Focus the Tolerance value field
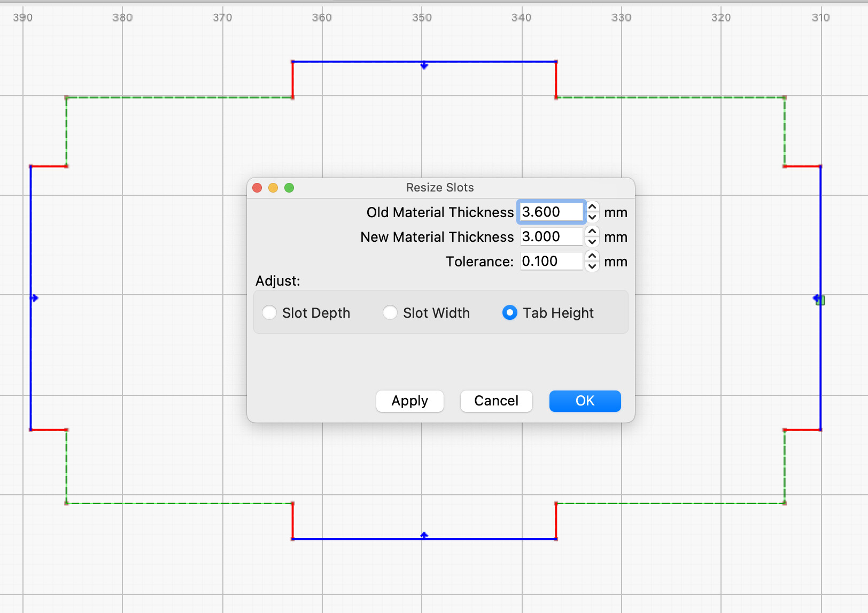Viewport: 868px width, 613px height. (551, 261)
